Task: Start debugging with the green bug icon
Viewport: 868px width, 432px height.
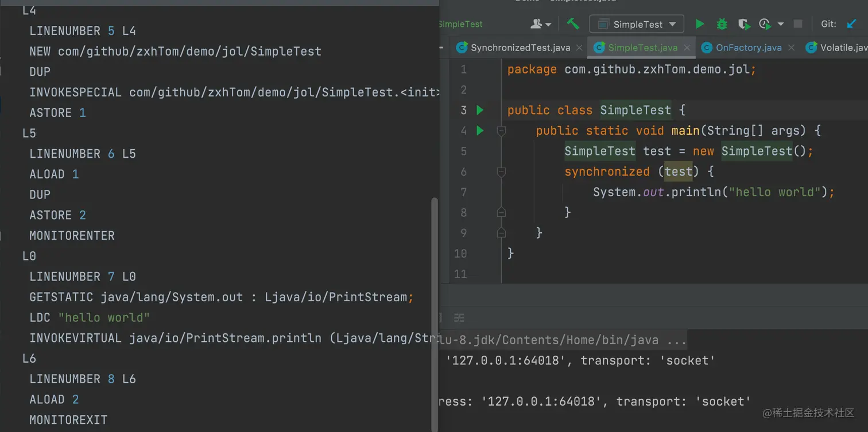Action: point(722,24)
